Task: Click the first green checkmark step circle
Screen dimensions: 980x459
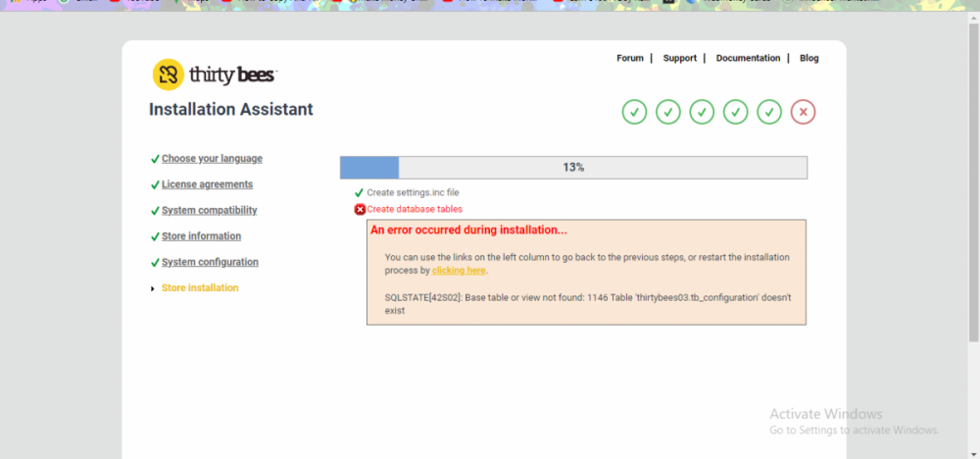Action: 634,112
